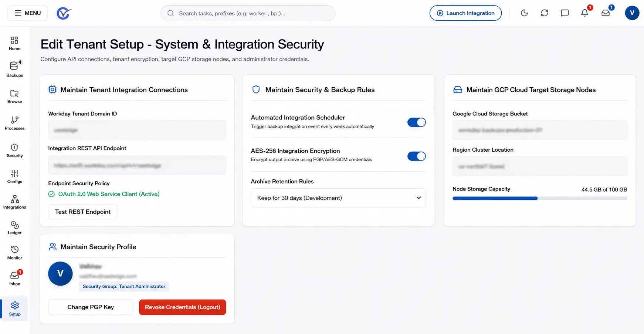Click the Test REST Endpoint button
Viewport: 644px width, 334px height.
point(83,212)
